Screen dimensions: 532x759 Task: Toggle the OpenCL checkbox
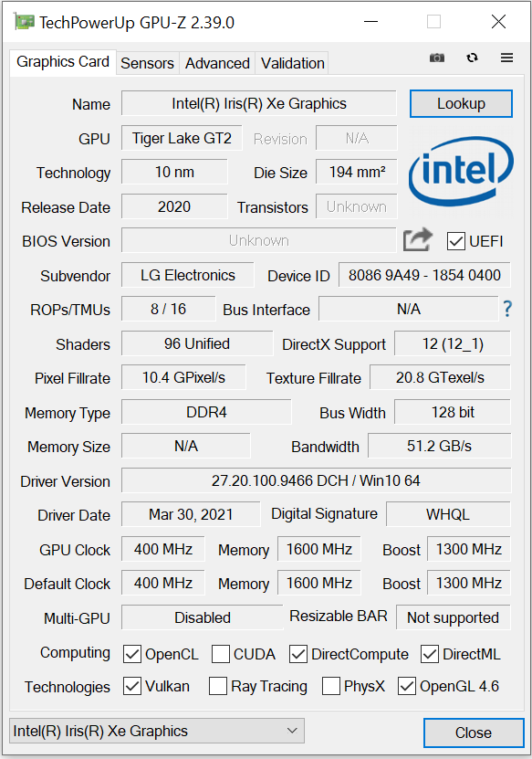click(132, 654)
